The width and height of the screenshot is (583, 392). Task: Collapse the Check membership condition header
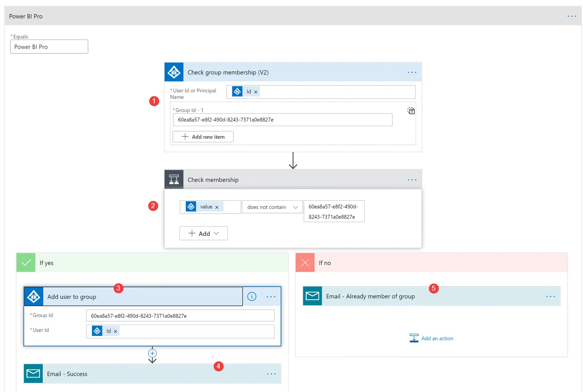[x=293, y=179]
